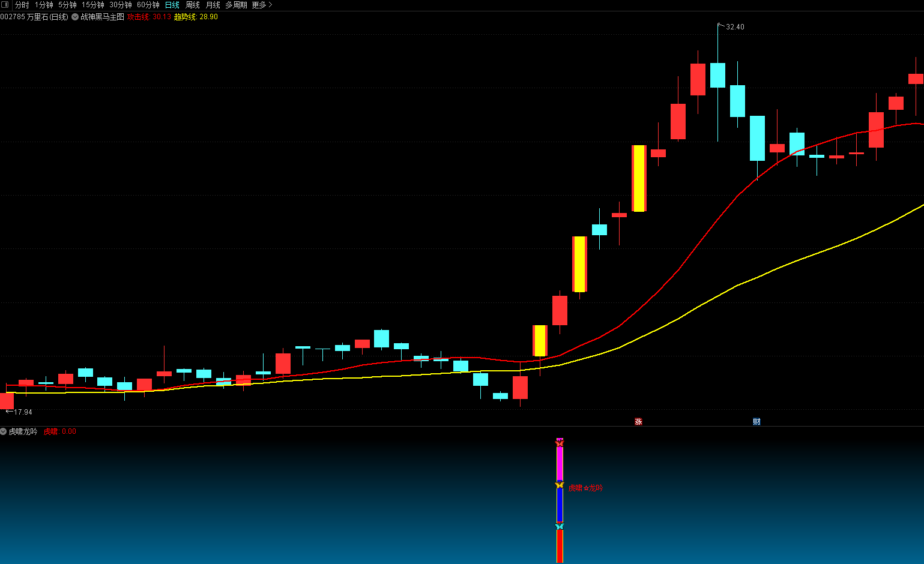Open the 多周期 multi-period view
The height and width of the screenshot is (564, 924).
(236, 5)
